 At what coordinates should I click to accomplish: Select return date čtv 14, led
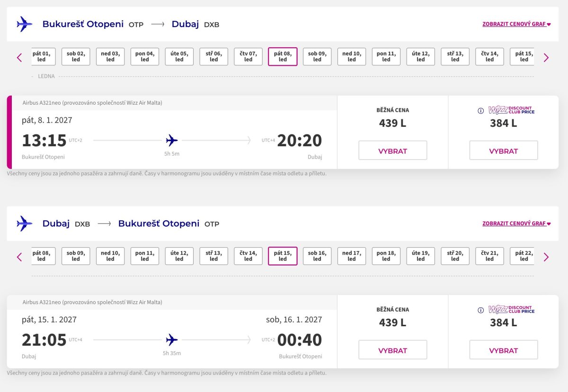(x=248, y=256)
